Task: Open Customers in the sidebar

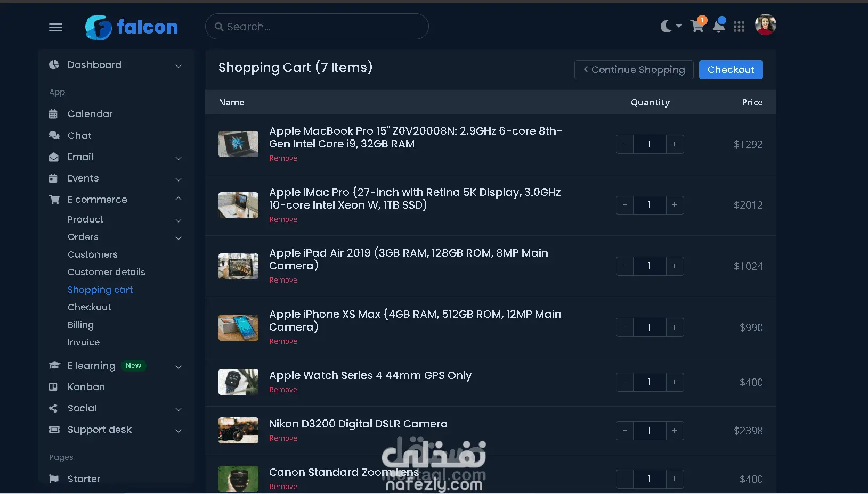Action: tap(93, 254)
